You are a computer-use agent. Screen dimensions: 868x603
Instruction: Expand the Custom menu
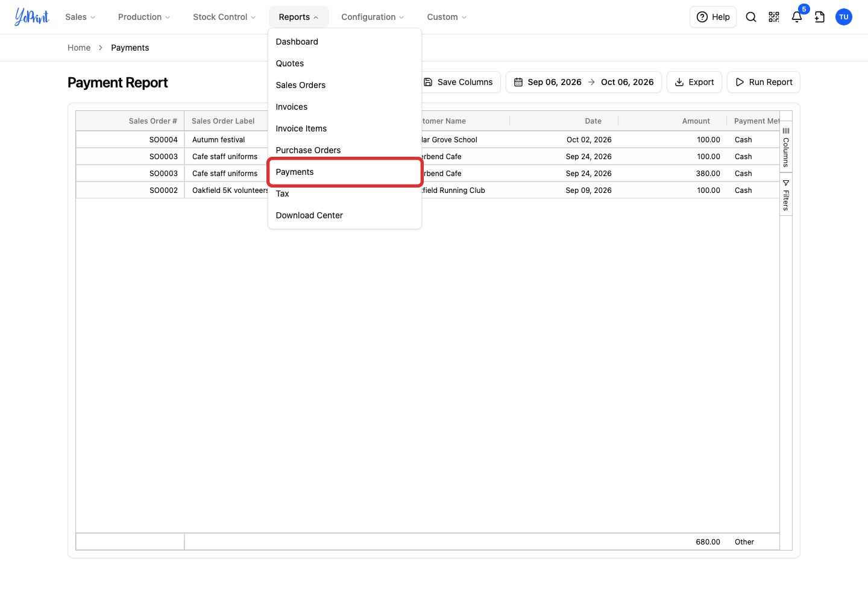(x=447, y=17)
